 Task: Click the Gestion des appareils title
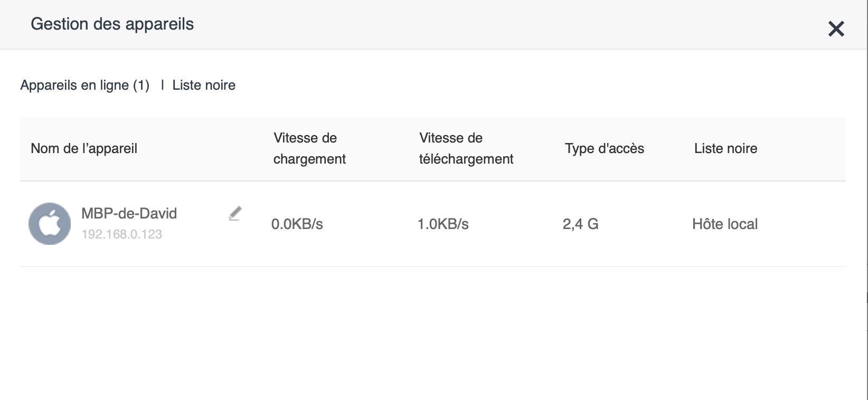[x=112, y=24]
